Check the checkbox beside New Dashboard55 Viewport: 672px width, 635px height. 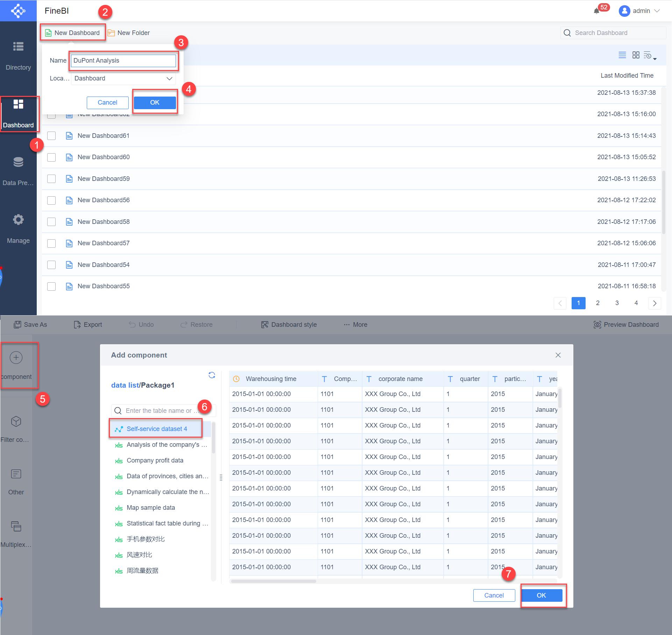coord(51,286)
